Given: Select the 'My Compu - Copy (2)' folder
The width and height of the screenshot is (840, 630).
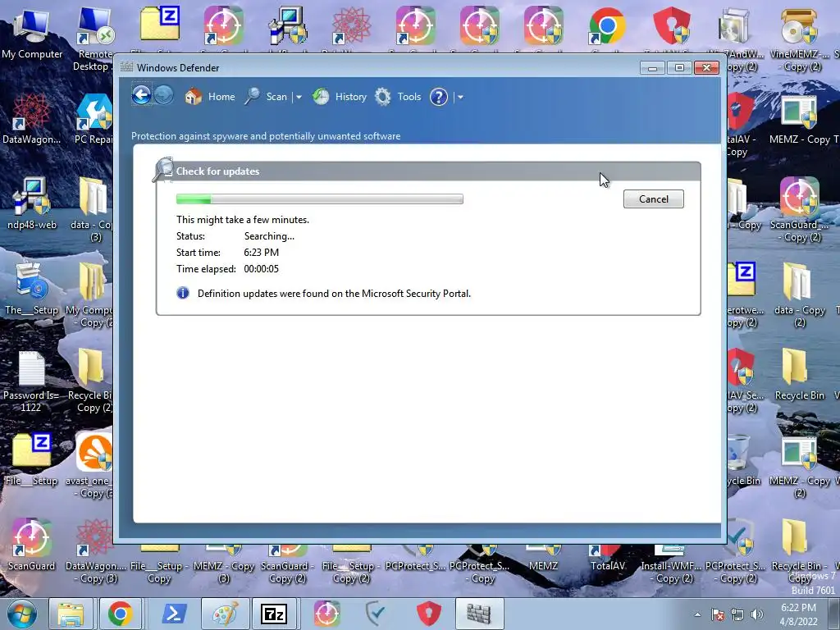Looking at the screenshot, I should [91, 294].
